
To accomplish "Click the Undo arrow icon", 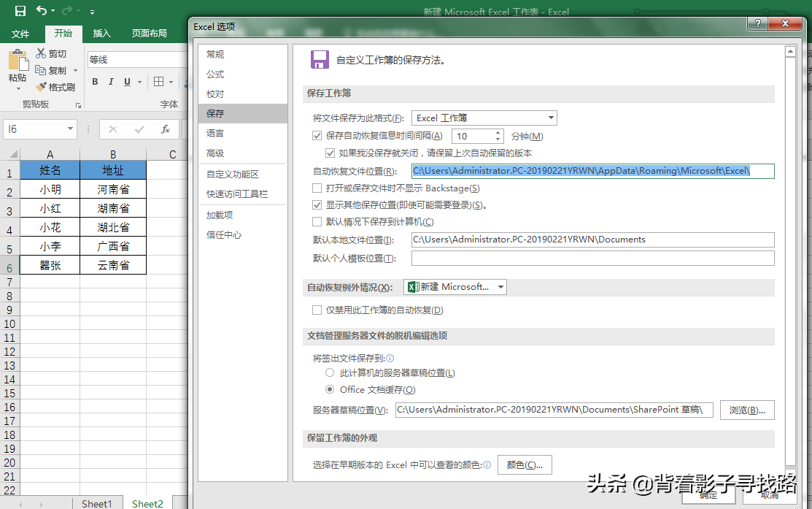I will click(x=42, y=10).
